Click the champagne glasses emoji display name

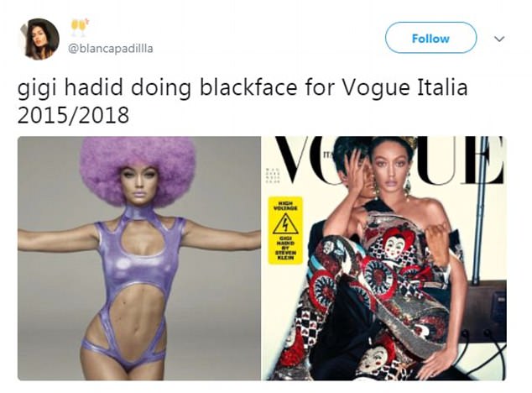point(80,29)
